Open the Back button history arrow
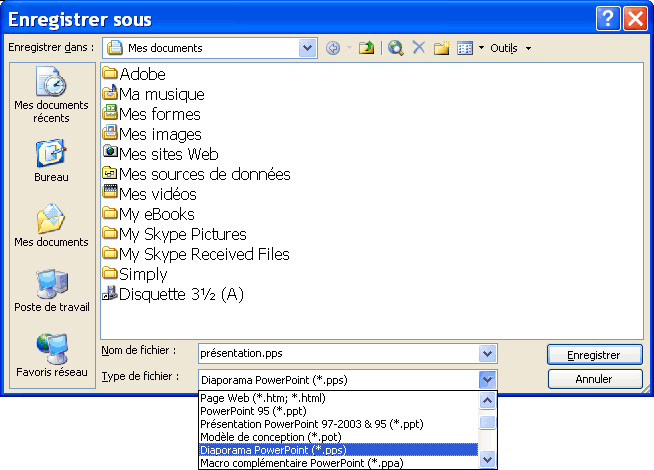The height and width of the screenshot is (470, 654). tap(349, 48)
